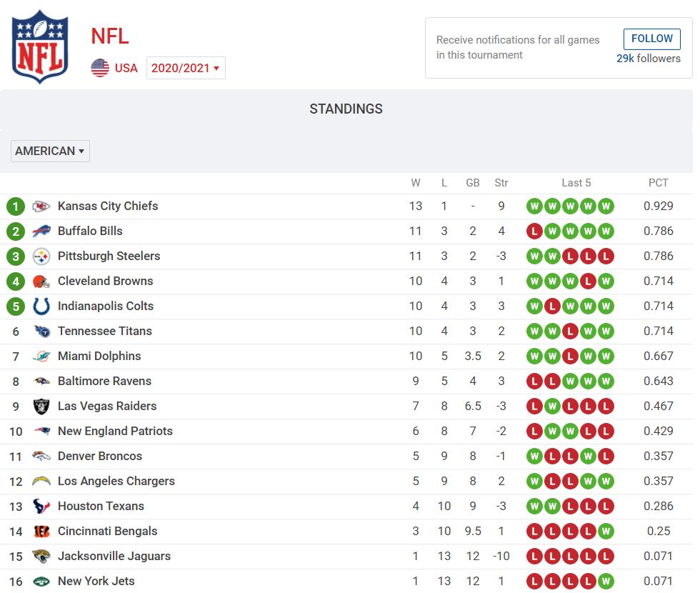The height and width of the screenshot is (593, 700).
Task: Click the green rank 1 badge
Action: tap(16, 206)
